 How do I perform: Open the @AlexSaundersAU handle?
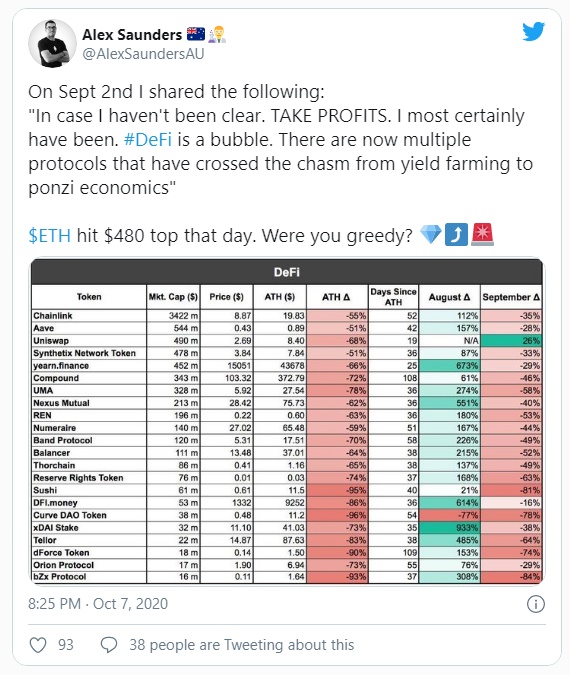pyautogui.click(x=143, y=54)
